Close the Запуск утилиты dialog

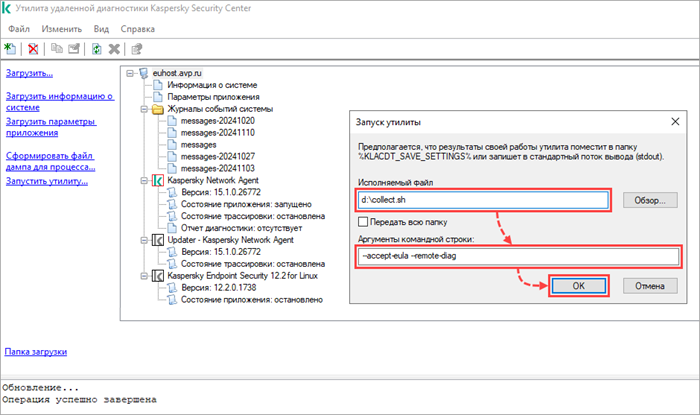[675, 121]
